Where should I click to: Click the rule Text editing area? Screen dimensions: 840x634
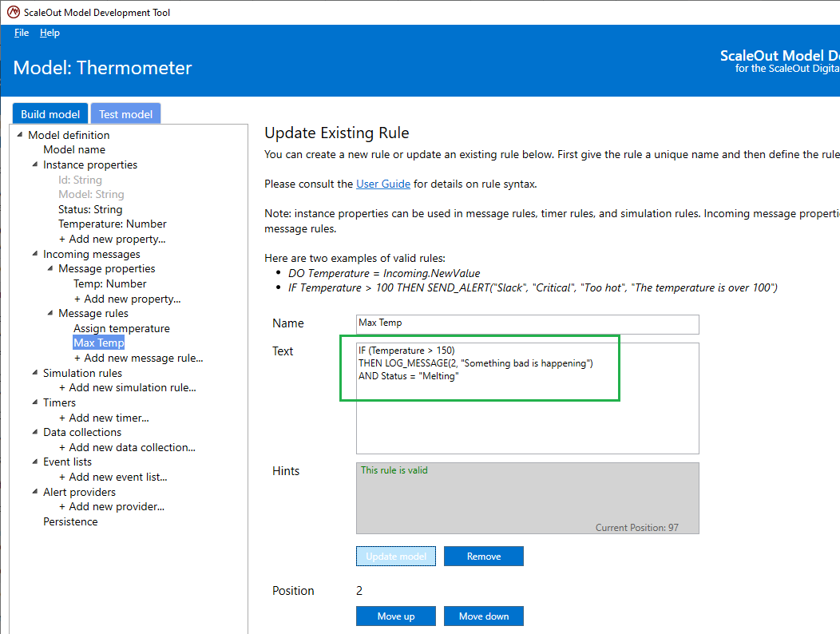527,398
